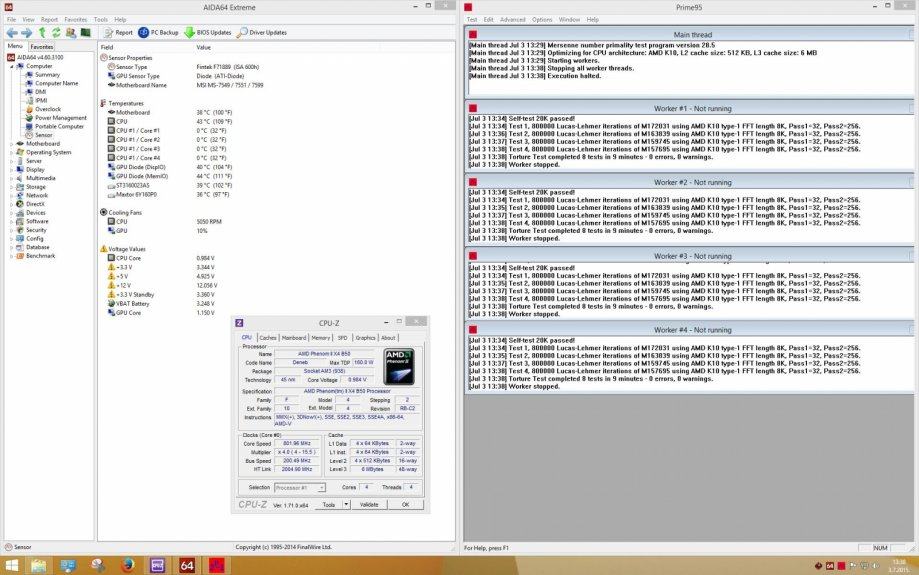This screenshot has width=919, height=575.
Task: Open About tab in CPU-Z
Action: tap(388, 338)
